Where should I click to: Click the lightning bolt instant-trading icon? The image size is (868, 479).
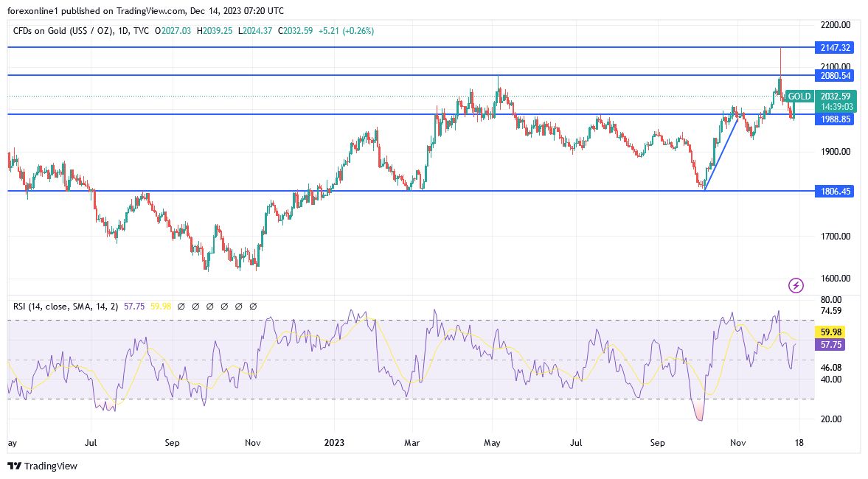click(795, 285)
